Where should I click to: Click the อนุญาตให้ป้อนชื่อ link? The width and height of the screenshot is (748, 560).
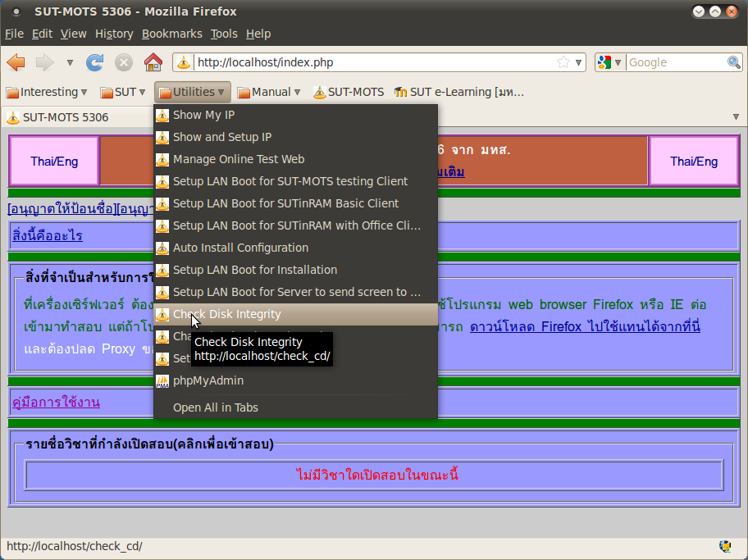coord(62,209)
